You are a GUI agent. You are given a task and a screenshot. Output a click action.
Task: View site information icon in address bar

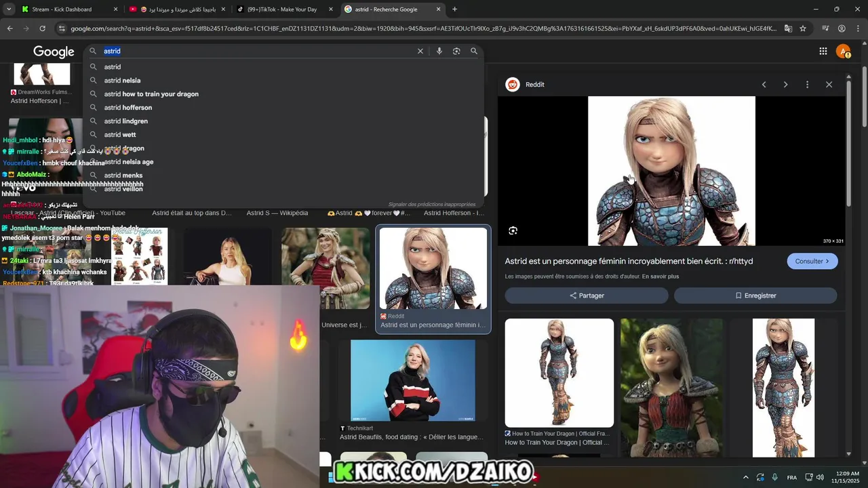click(62, 28)
